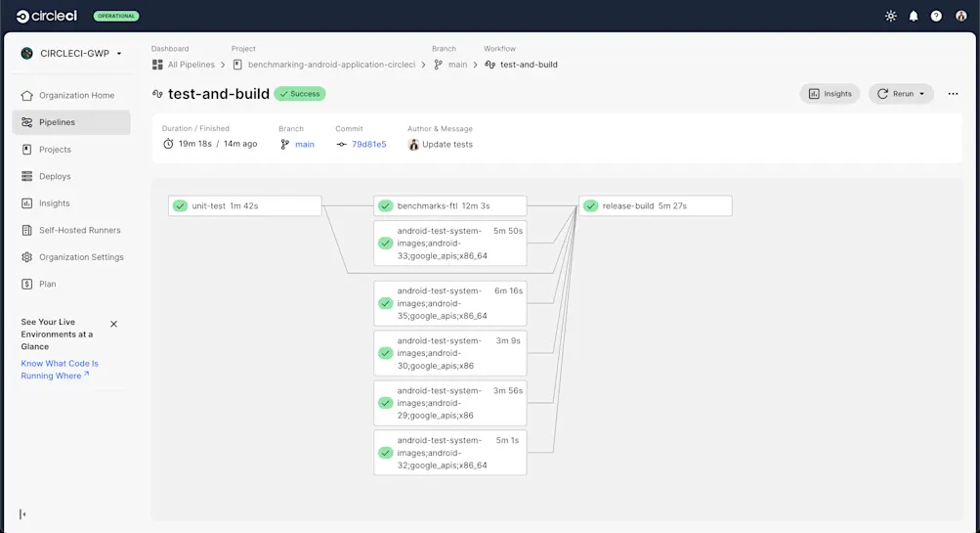This screenshot has height=533, width=980.
Task: Click the Insights chart icon in sidebar
Action: [27, 203]
